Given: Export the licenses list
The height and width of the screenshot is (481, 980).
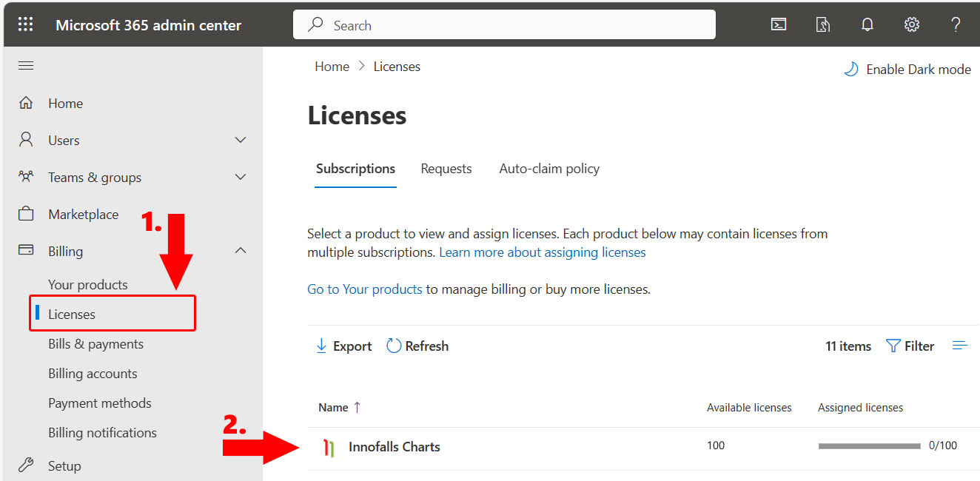Looking at the screenshot, I should point(343,346).
